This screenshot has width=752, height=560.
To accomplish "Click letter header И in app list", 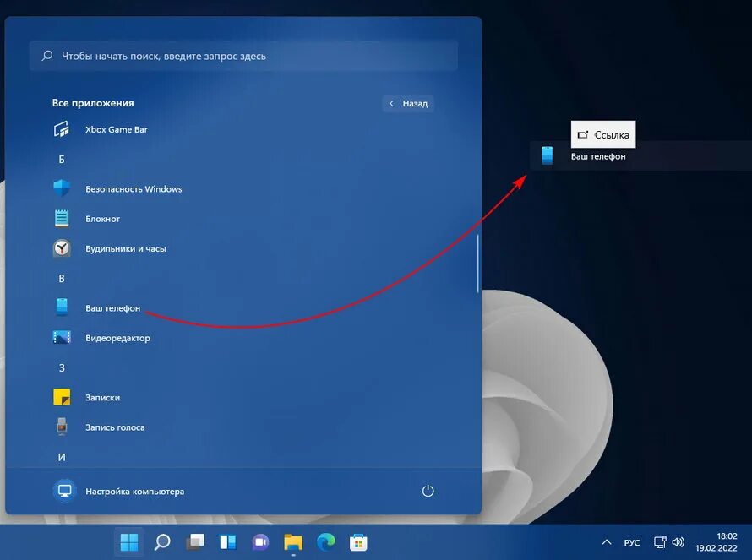I will click(x=62, y=457).
